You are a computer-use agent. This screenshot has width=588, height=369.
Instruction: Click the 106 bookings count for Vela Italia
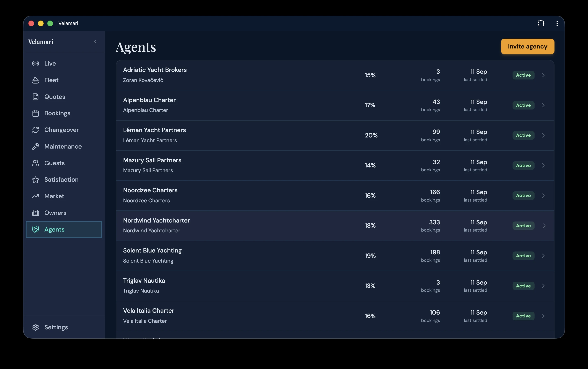tap(435, 312)
